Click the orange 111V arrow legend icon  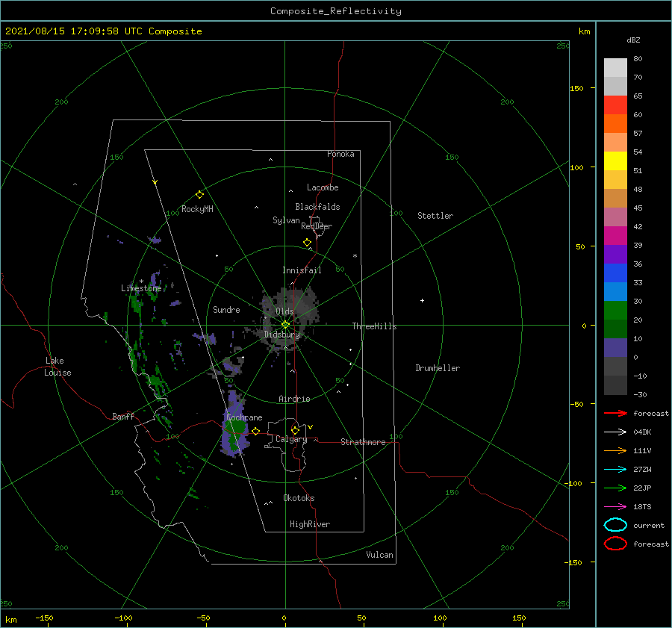[x=615, y=450]
